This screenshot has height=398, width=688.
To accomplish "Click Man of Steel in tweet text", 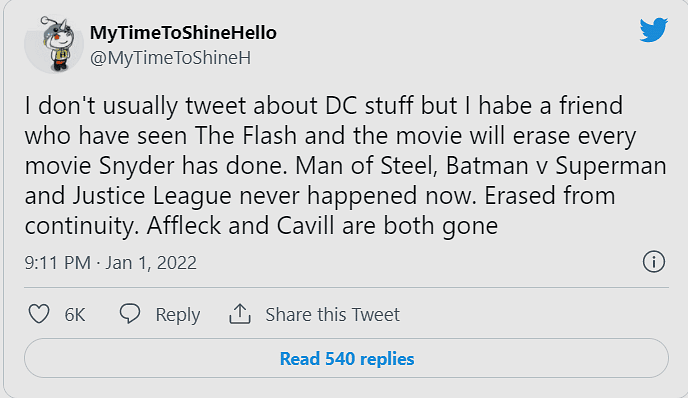I will [366, 166].
